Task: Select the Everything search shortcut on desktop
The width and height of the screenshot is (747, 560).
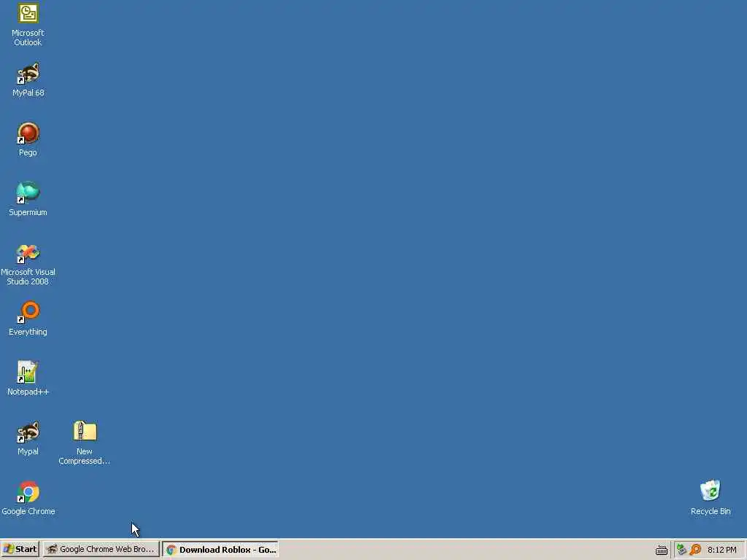Action: click(28, 319)
